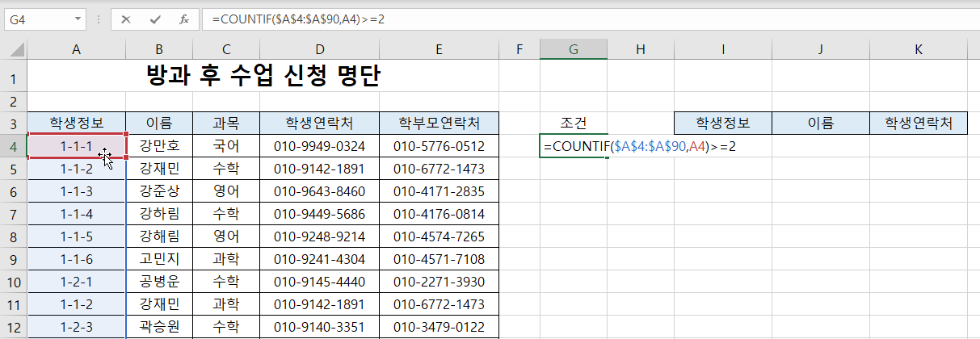Viewport: 980px width, 339px height.
Task: Click the 학생연락처 header in column D
Action: pos(319,123)
